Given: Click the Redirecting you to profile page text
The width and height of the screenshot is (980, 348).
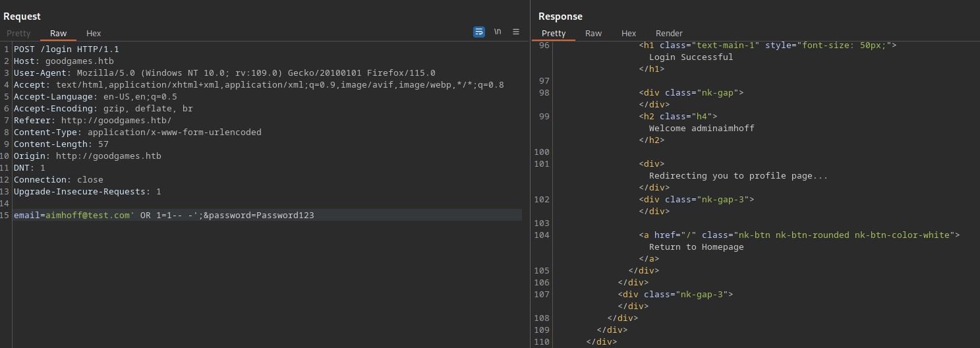Looking at the screenshot, I should (738, 176).
